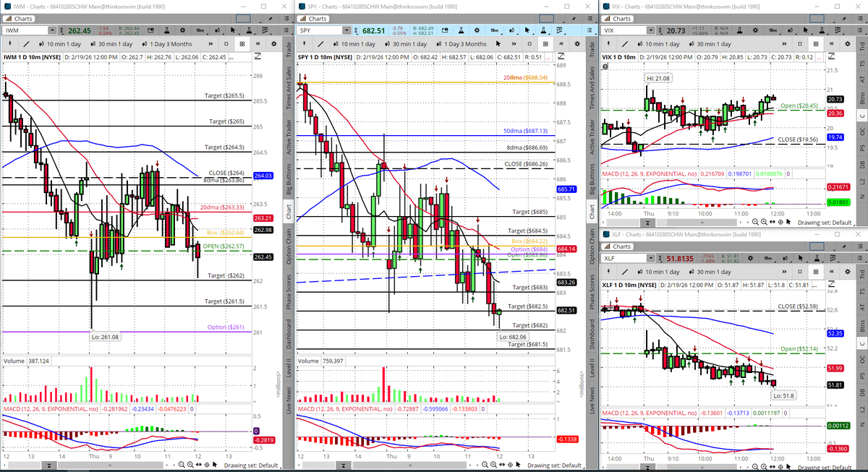This screenshot has width=868, height=472.
Task: Pin the favorites toolbar in SPY window
Action: point(305,43)
